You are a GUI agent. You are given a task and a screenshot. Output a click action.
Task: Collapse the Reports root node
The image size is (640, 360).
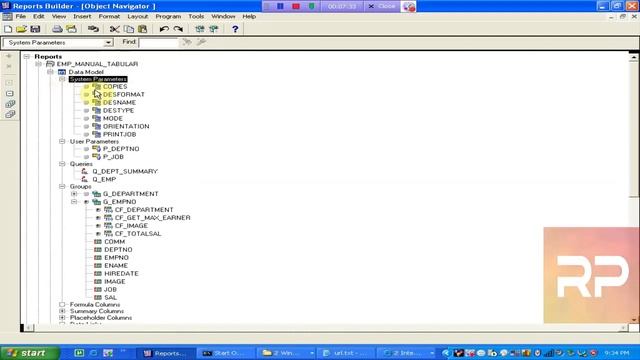coord(27,56)
